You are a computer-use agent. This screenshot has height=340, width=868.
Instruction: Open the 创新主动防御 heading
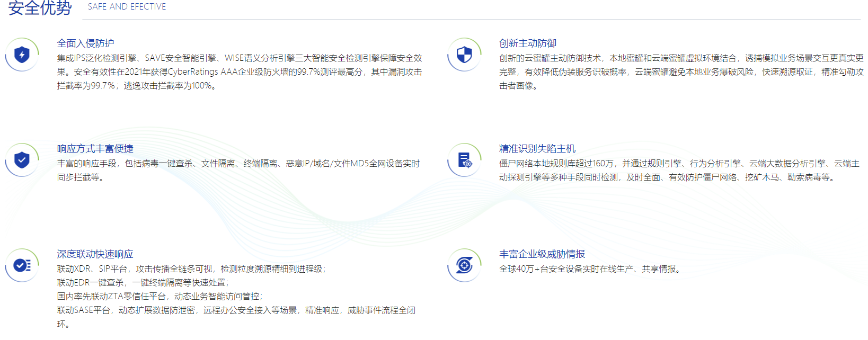pyautogui.click(x=527, y=43)
